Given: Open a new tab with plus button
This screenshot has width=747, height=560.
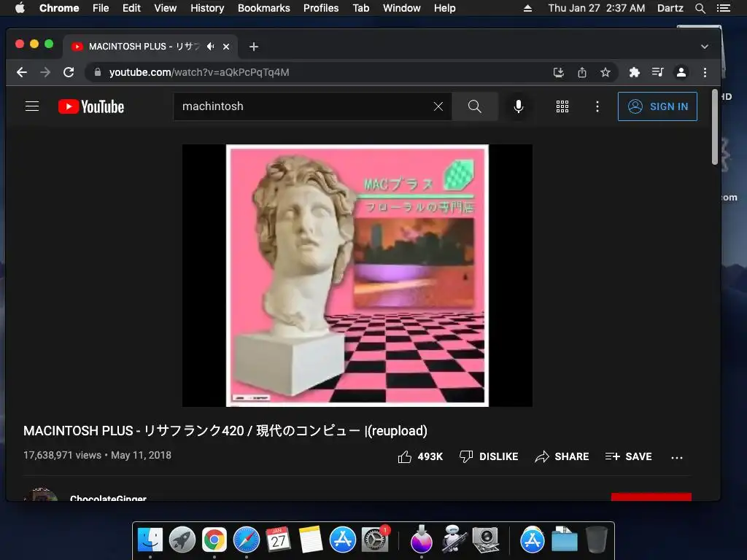Looking at the screenshot, I should click(254, 47).
